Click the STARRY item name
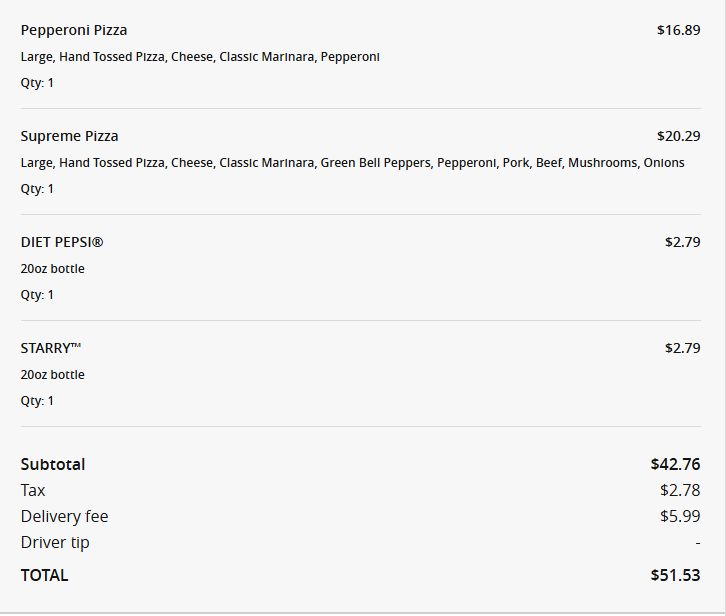The width and height of the screenshot is (726, 616). [50, 348]
